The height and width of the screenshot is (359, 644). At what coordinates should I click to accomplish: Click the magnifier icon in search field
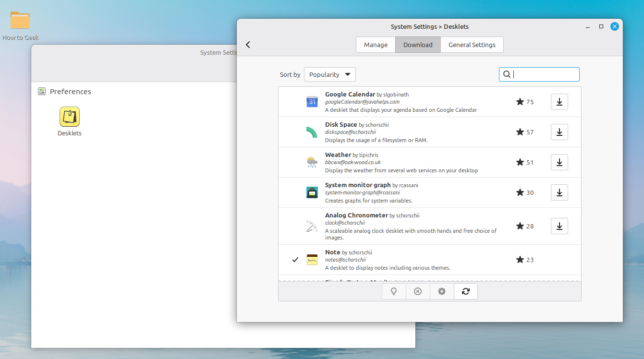click(x=507, y=74)
